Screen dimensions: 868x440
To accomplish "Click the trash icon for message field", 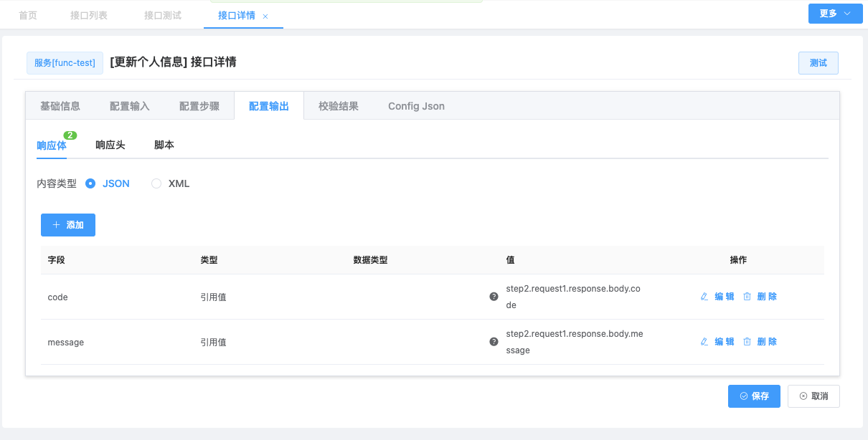I will [747, 342].
